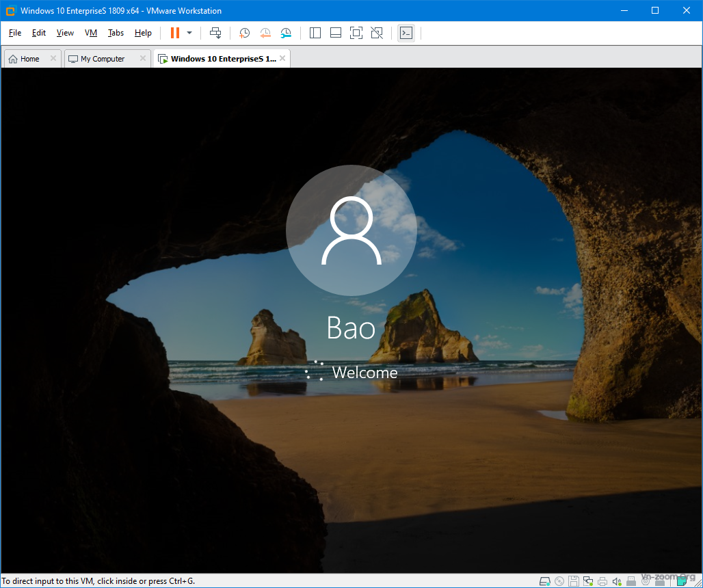Image resolution: width=703 pixels, height=588 pixels.
Task: Click the hard disk status icon
Action: 545,581
